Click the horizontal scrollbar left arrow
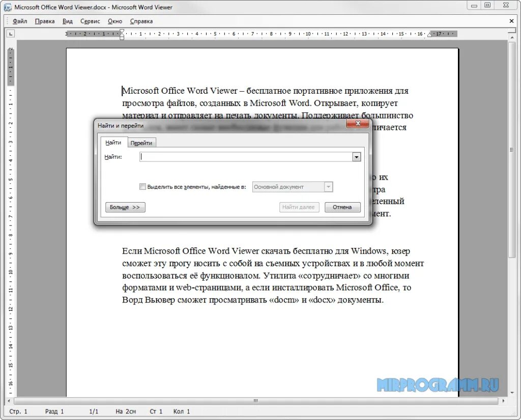The image size is (521, 420). pos(9,401)
